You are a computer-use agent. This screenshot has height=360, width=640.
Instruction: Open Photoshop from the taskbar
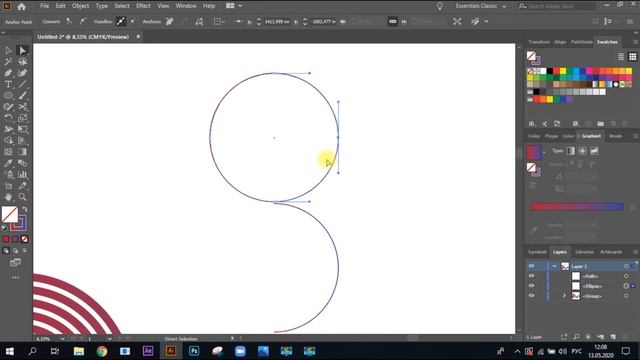[194, 351]
